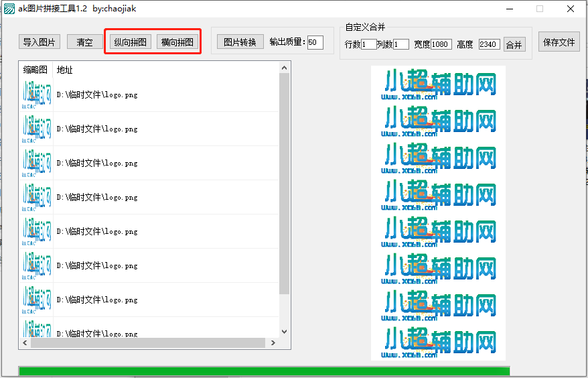Click the 缩略图 column header
The height and width of the screenshot is (378, 588).
[x=35, y=70]
